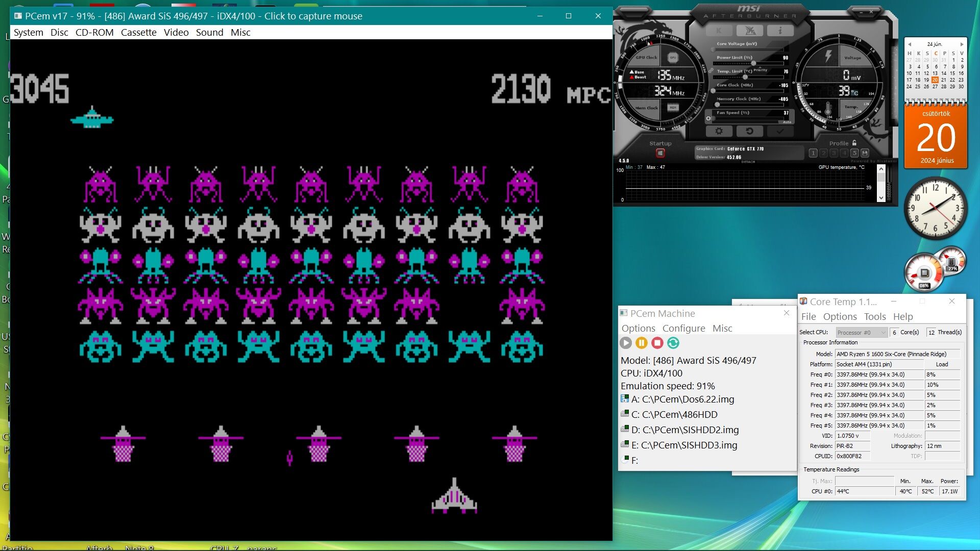Open Afterburner information i button
Screen dimensions: 980x551
click(780, 31)
